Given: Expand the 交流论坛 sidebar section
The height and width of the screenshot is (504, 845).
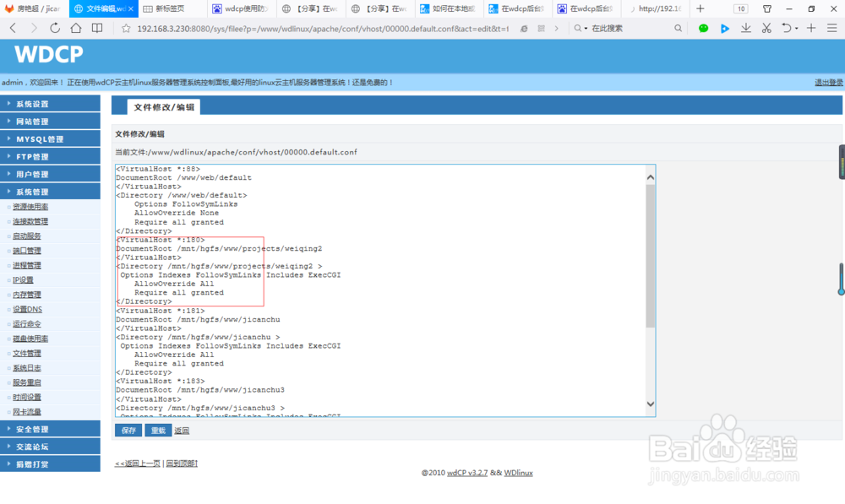Looking at the screenshot, I should point(50,447).
